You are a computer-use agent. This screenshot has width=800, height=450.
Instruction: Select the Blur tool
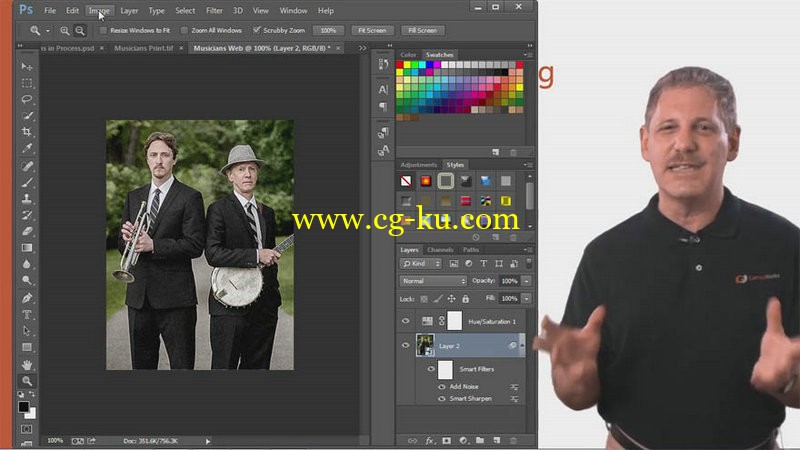27,264
